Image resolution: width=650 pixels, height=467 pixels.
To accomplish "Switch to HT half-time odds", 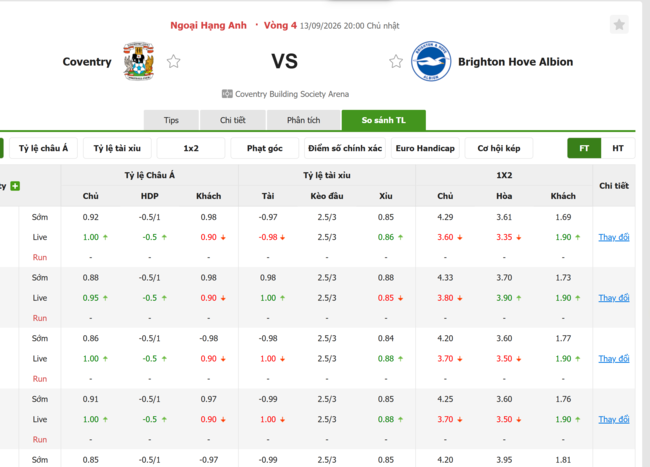I will [x=618, y=148].
